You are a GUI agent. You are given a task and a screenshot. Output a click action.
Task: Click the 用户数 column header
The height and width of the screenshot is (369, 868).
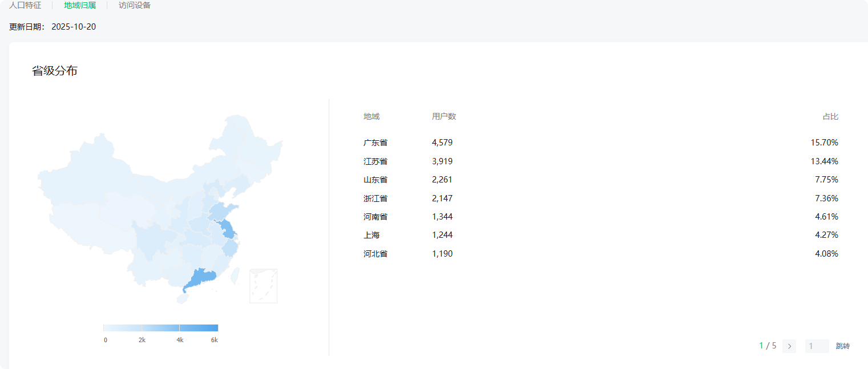point(444,116)
